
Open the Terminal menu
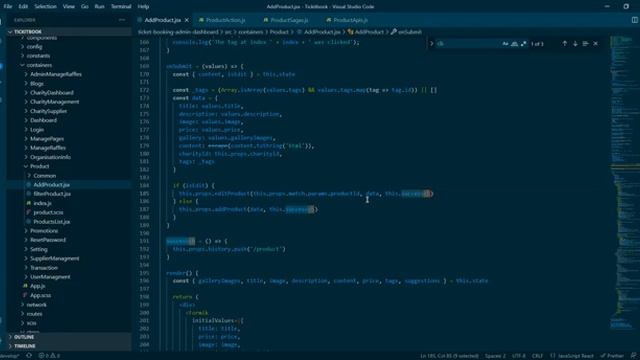[x=121, y=7]
